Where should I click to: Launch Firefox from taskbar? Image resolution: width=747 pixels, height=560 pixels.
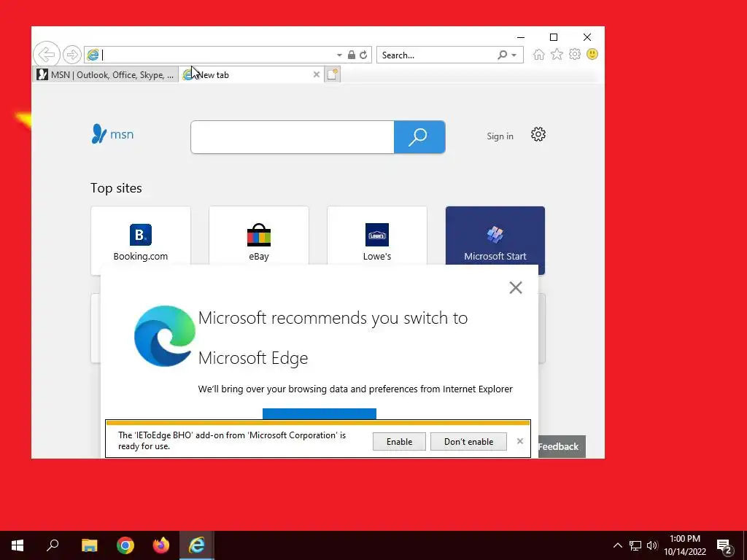coord(161,545)
